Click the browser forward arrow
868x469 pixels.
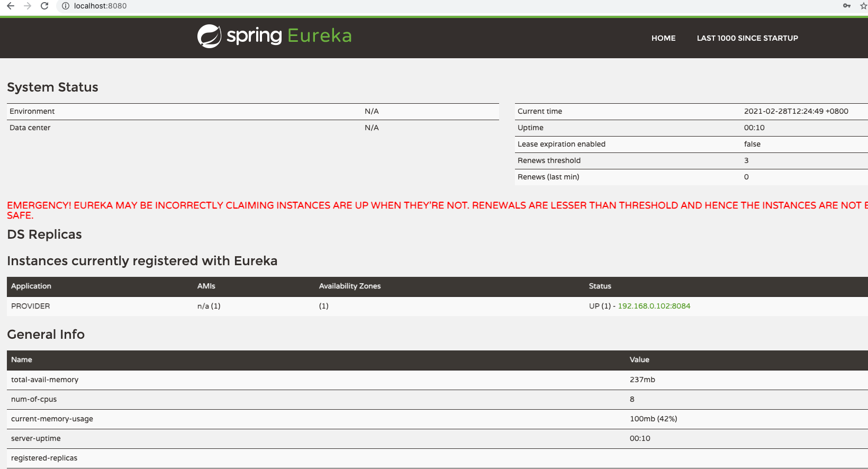(x=28, y=6)
